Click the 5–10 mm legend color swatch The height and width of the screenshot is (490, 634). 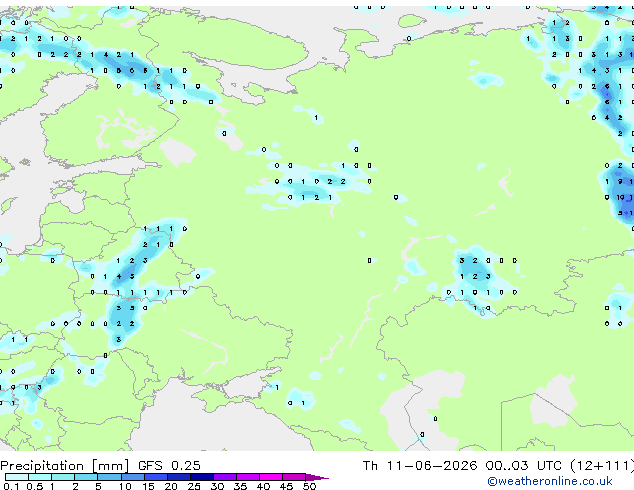[109, 477]
